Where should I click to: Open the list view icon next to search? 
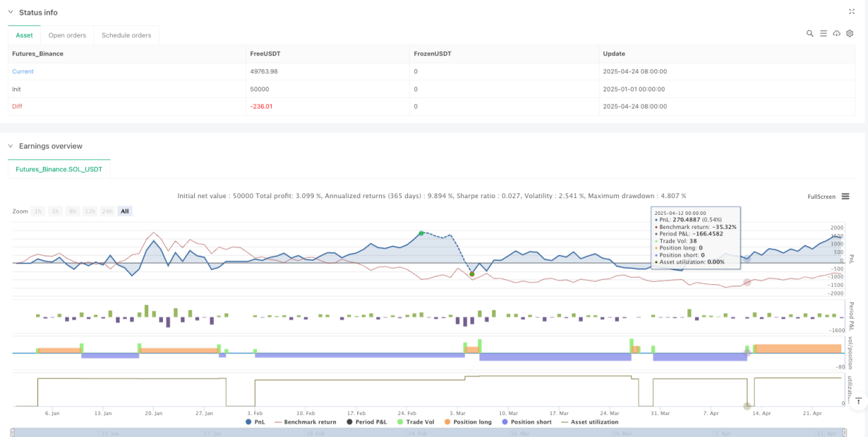[x=823, y=33]
